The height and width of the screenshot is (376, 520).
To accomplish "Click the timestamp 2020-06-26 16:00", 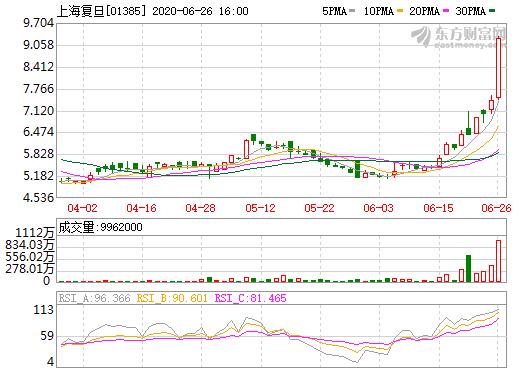I will coord(200,11).
